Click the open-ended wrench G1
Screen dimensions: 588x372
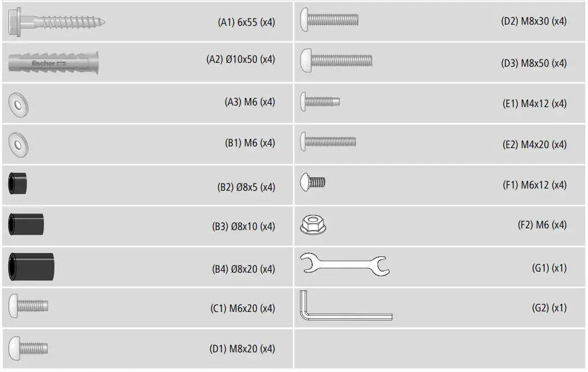click(x=345, y=265)
